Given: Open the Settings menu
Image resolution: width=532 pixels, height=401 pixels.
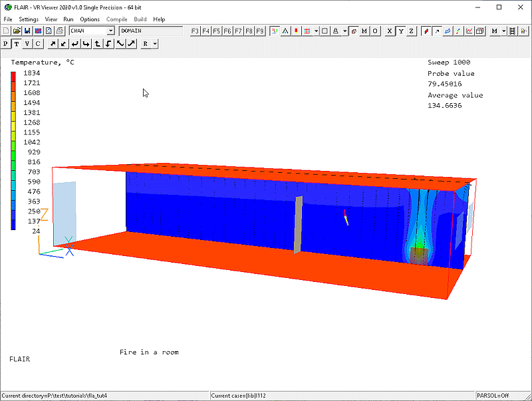Looking at the screenshot, I should (29, 19).
